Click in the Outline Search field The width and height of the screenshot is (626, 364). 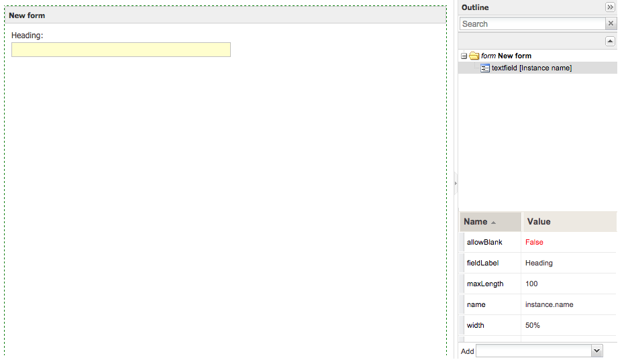(x=532, y=23)
